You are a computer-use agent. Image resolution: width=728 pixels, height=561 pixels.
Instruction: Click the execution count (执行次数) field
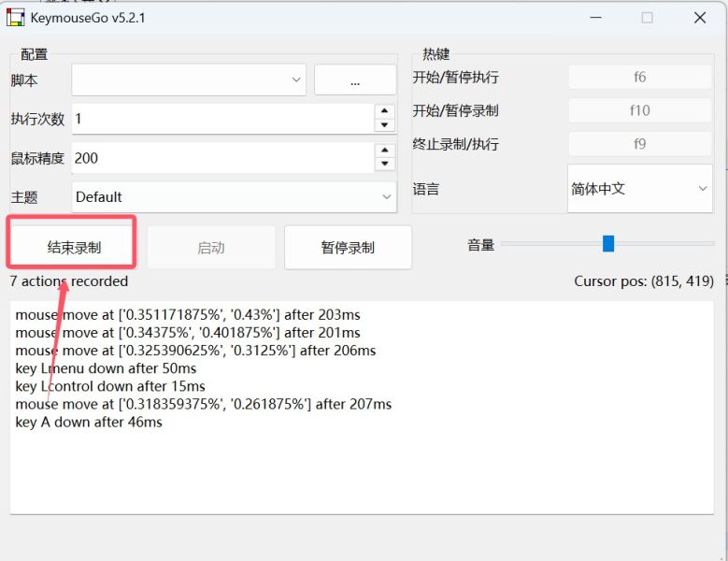click(x=222, y=119)
